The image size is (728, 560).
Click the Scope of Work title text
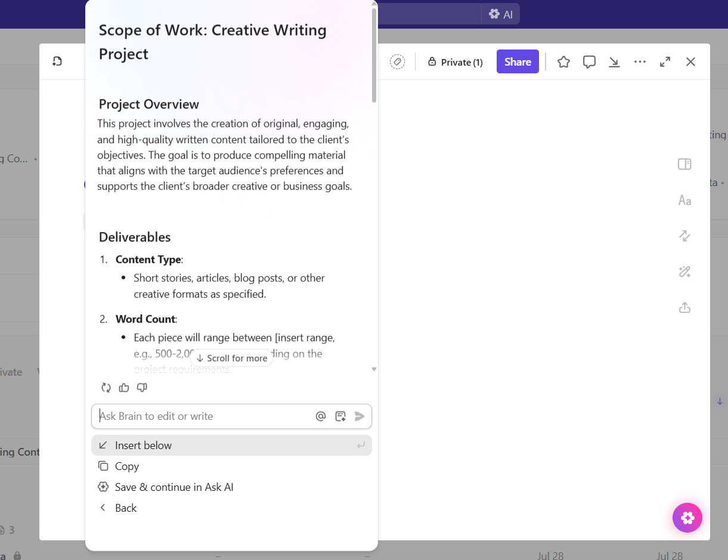(213, 42)
